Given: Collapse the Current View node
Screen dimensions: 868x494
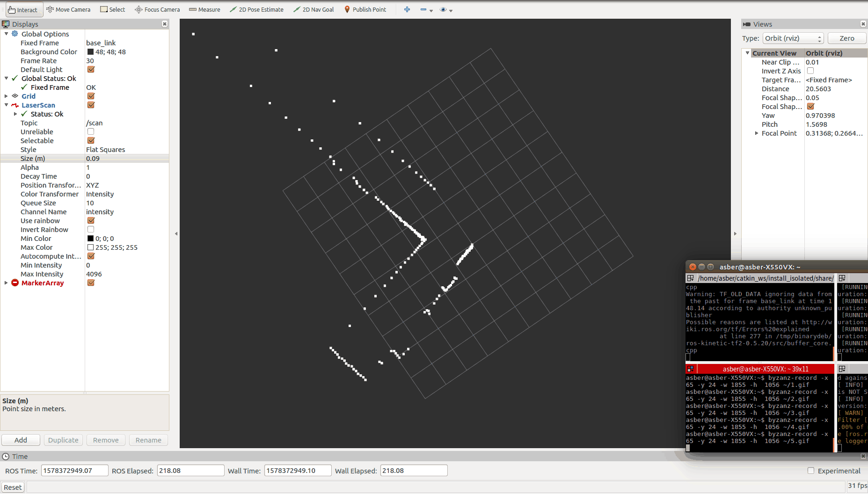Looking at the screenshot, I should click(x=747, y=53).
